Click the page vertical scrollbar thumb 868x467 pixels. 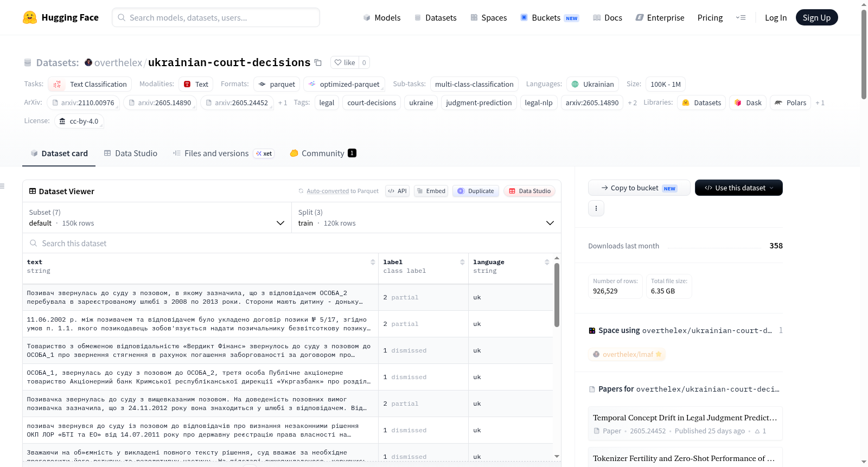(x=864, y=54)
